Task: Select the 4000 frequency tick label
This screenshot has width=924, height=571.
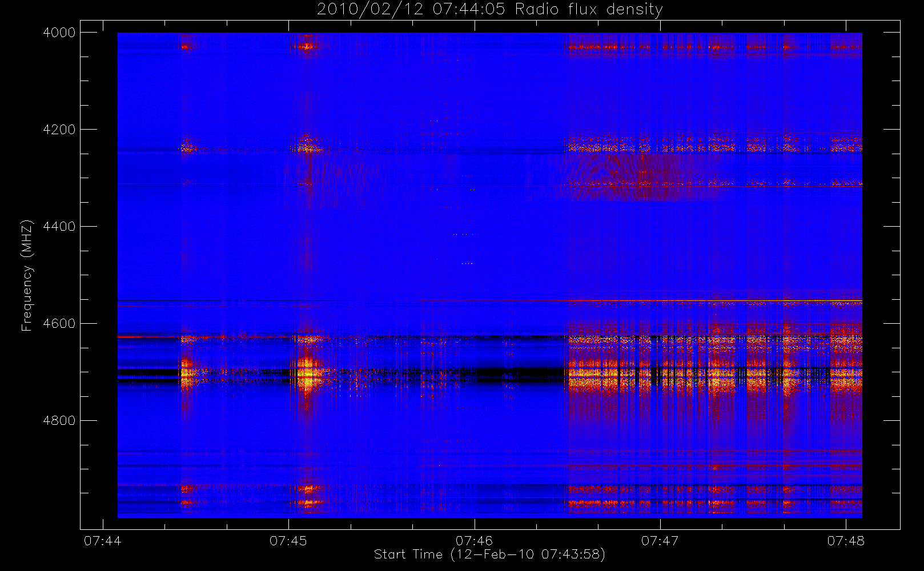Action: (x=59, y=33)
